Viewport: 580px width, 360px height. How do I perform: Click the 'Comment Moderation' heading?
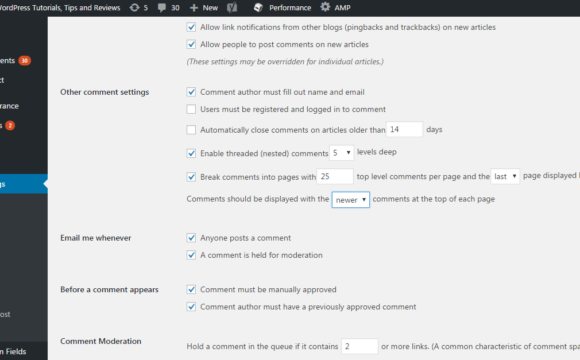[101, 341]
